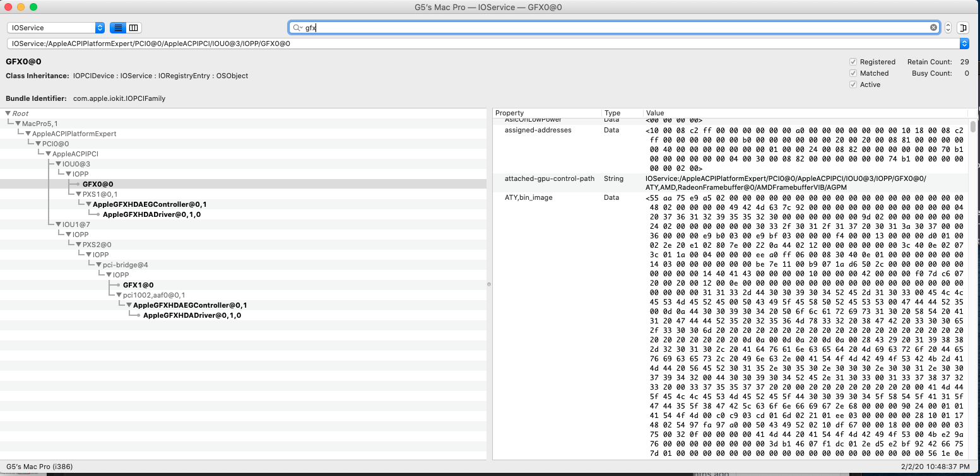Sort by the Value column header

coord(805,113)
